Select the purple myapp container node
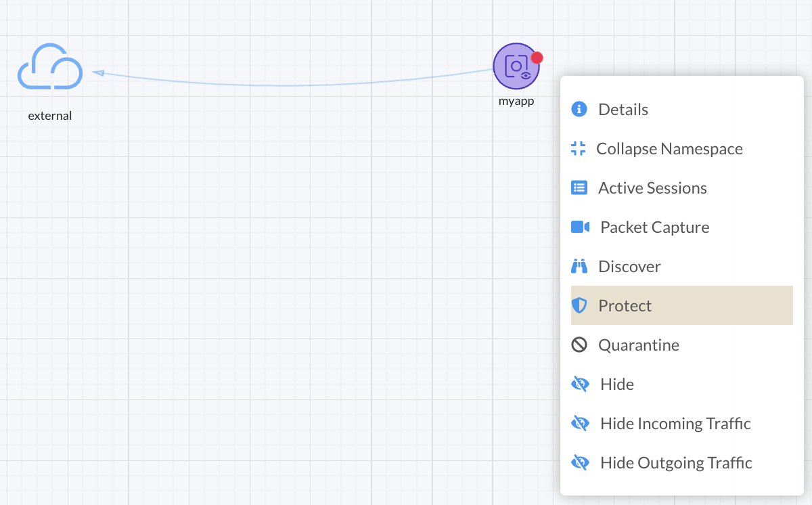Viewport: 812px width, 505px height. [515, 66]
